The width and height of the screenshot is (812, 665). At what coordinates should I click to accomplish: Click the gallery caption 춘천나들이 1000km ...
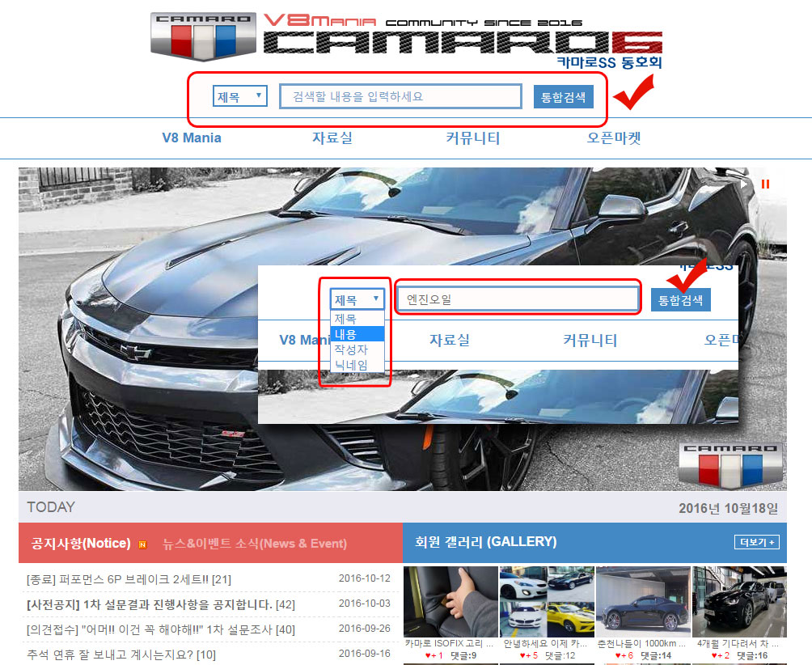[641, 643]
